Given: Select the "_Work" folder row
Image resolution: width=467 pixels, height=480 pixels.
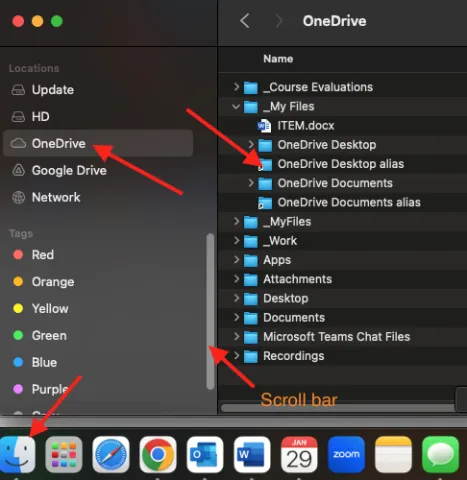Looking at the screenshot, I should pos(342,241).
